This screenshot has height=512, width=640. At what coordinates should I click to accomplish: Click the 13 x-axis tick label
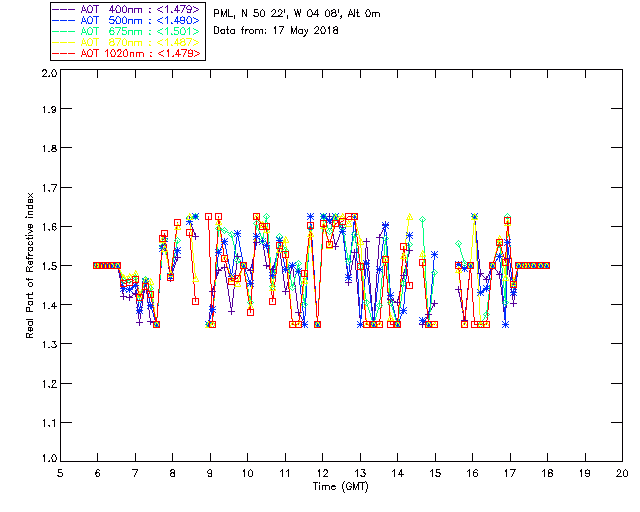[360, 473]
